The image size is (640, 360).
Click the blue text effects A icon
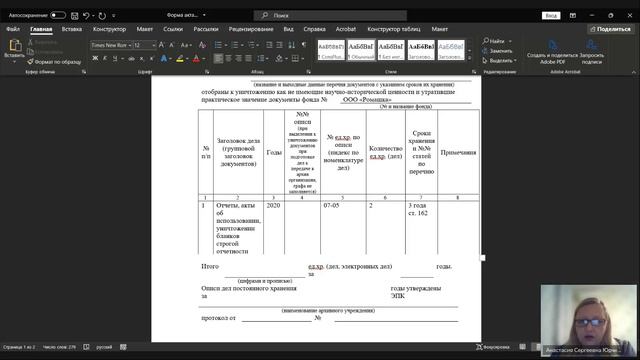click(x=164, y=59)
